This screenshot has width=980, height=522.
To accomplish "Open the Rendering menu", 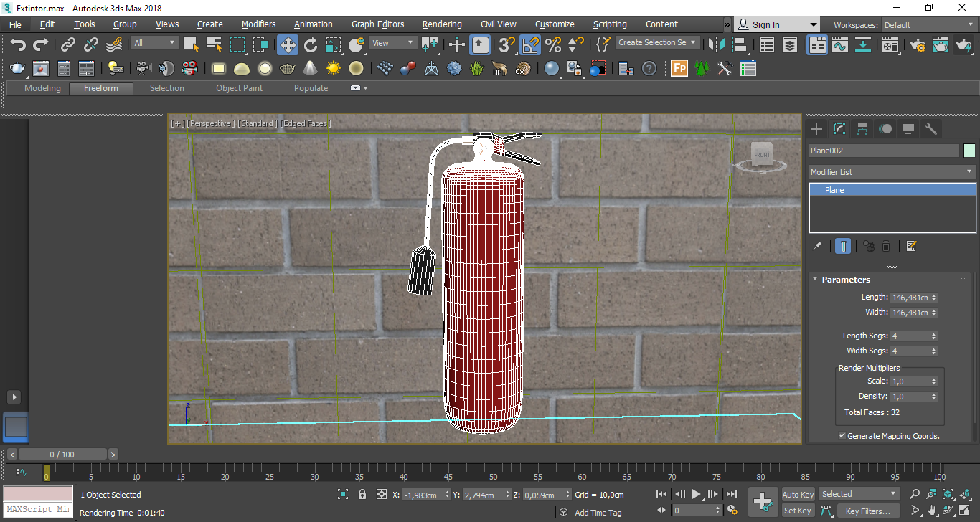I will pos(442,24).
